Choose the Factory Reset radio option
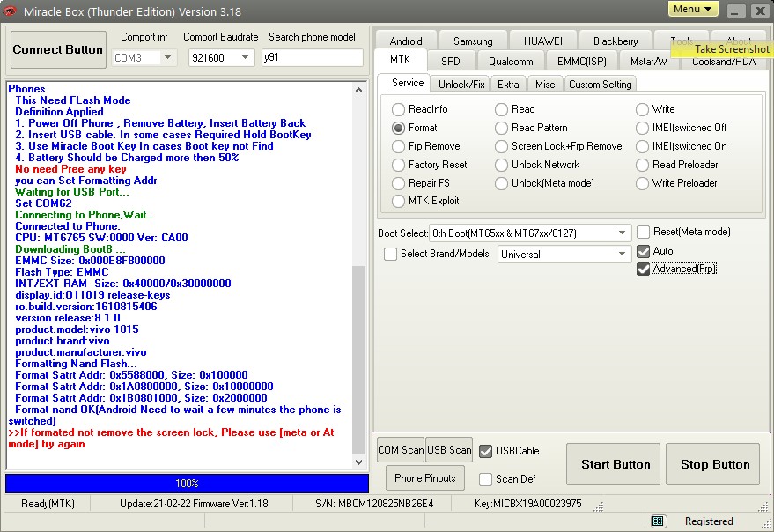This screenshot has height=532, width=774. (x=399, y=165)
